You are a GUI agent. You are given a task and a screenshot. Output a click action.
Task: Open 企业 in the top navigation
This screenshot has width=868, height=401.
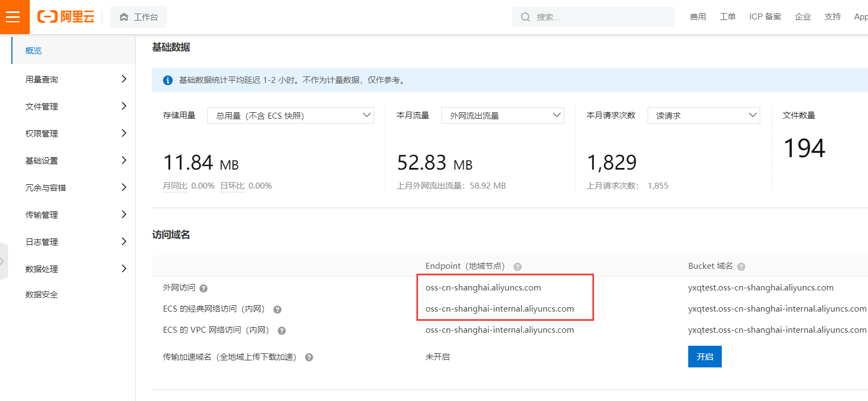point(803,17)
